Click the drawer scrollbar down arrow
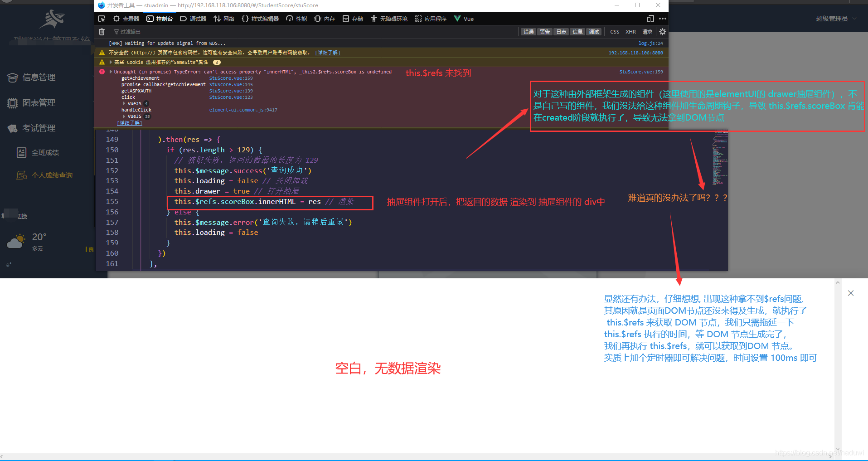Viewport: 868px width, 461px height. coord(838,449)
